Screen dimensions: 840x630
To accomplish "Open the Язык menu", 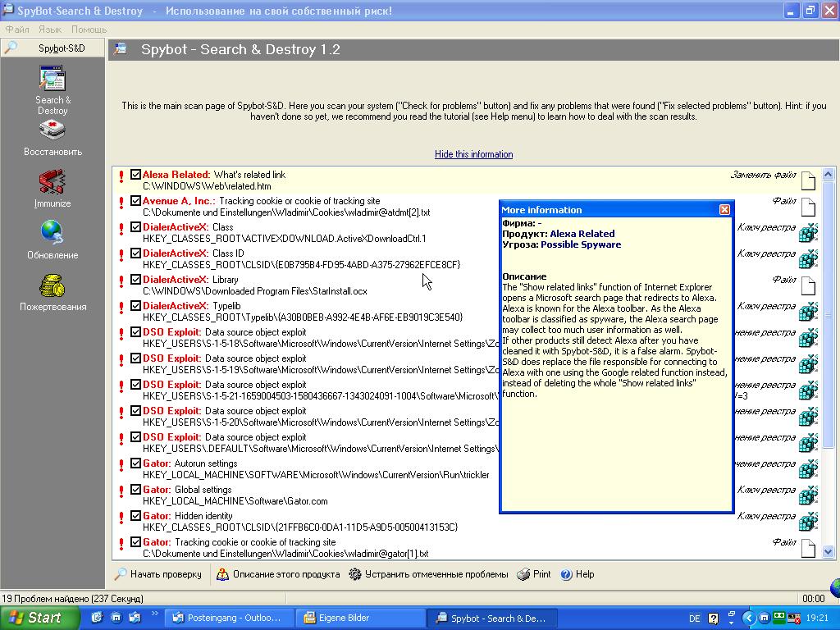I will coord(50,30).
